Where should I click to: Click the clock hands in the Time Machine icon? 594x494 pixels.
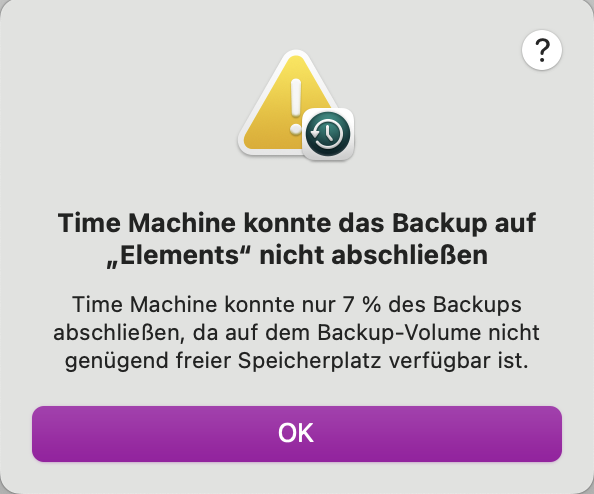(x=329, y=132)
